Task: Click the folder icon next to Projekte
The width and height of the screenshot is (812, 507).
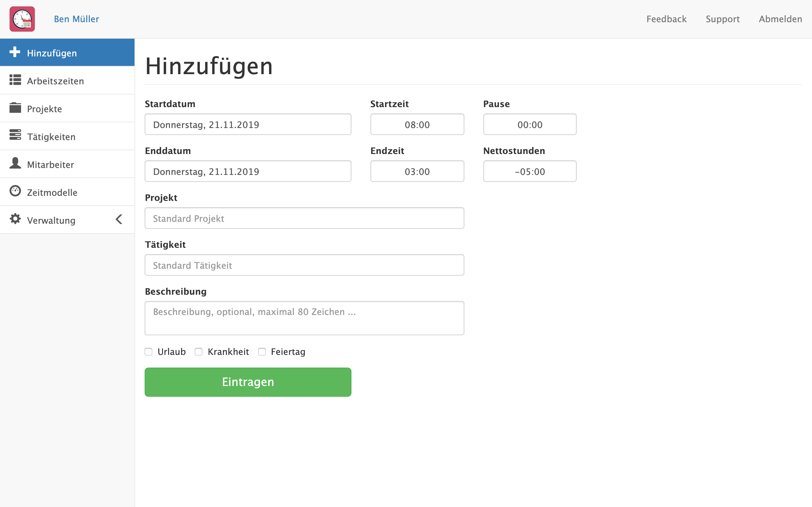Action: click(15, 108)
